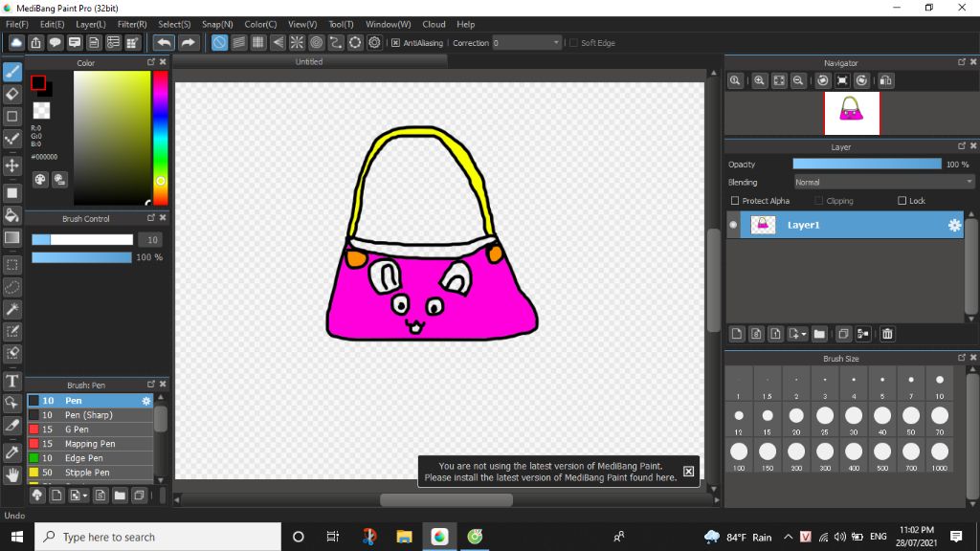980x551 pixels.
Task: Select the Hand tool
Action: 11,475
